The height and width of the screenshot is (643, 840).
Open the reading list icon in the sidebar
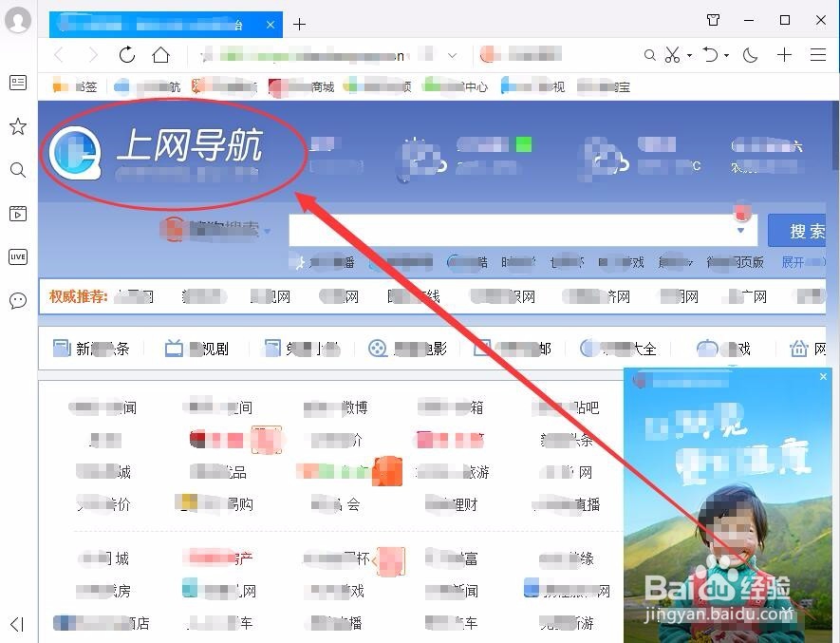(x=17, y=82)
